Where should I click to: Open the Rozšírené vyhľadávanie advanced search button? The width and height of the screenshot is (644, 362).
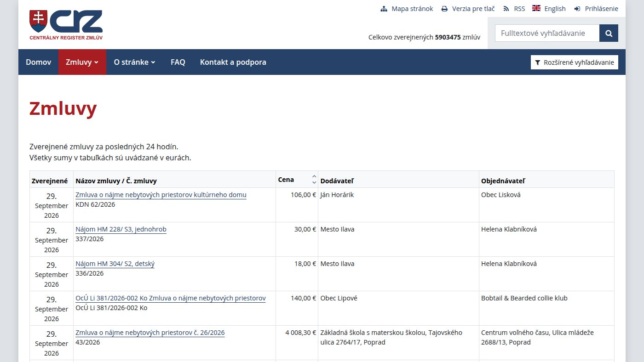[x=575, y=62]
